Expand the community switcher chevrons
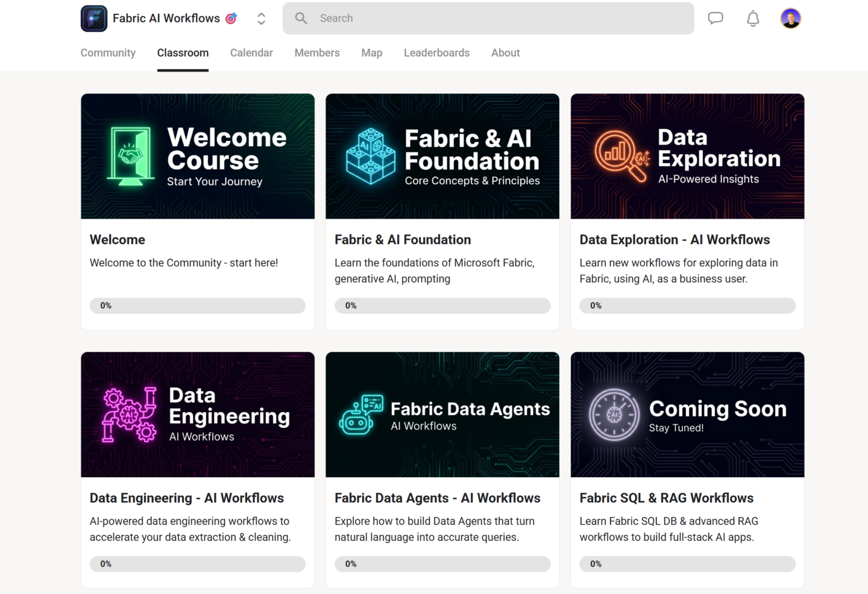Image resolution: width=868 pixels, height=594 pixels. [261, 19]
